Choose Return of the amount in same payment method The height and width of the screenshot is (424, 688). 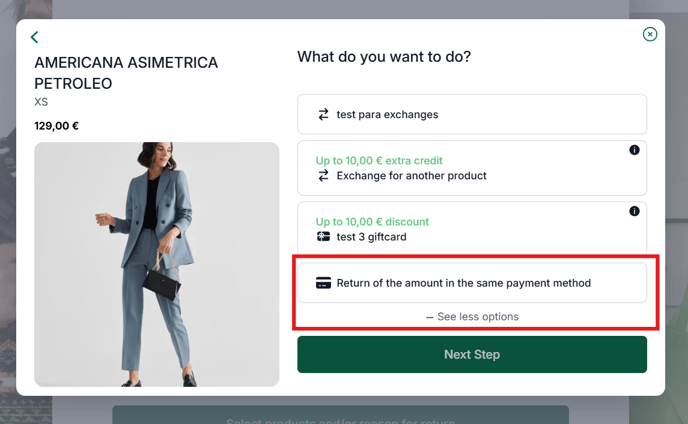pos(472,283)
